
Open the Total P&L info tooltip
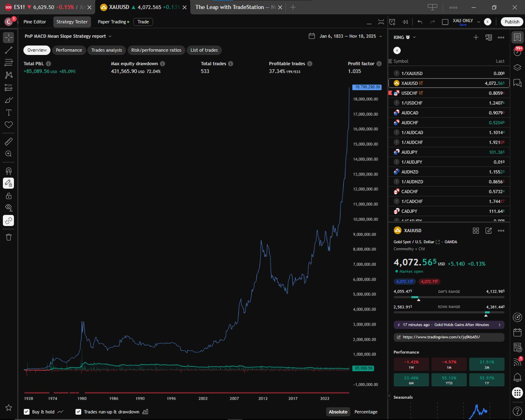click(48, 64)
